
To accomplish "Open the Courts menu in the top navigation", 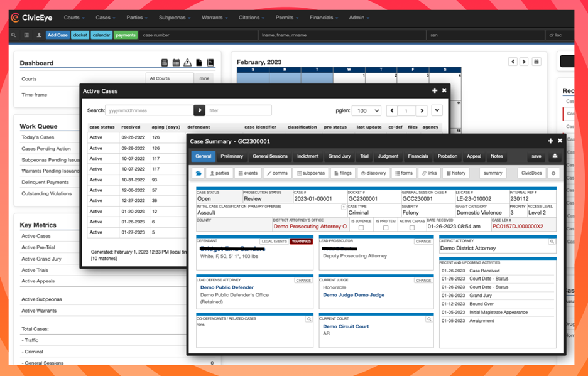I will [74, 18].
